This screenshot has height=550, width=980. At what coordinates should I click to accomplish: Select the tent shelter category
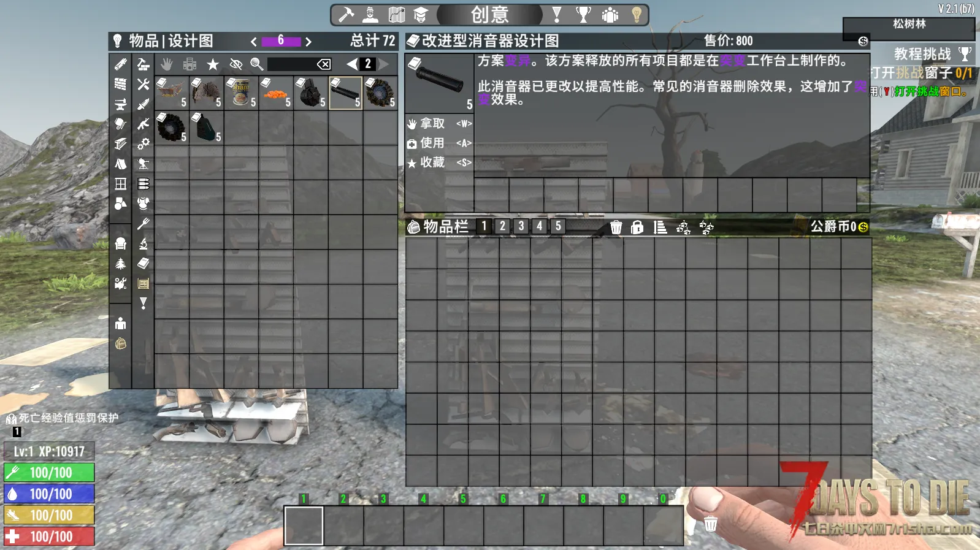tap(121, 164)
